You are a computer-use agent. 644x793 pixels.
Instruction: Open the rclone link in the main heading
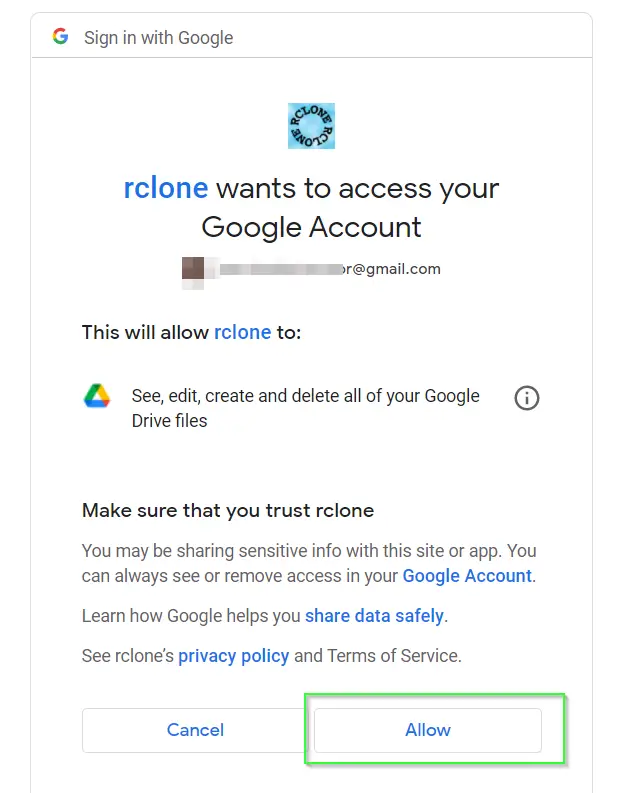point(166,188)
